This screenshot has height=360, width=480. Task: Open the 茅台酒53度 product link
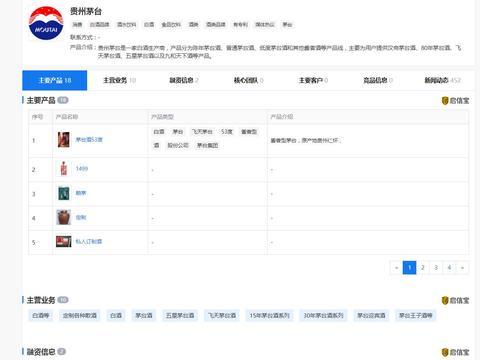click(89, 140)
